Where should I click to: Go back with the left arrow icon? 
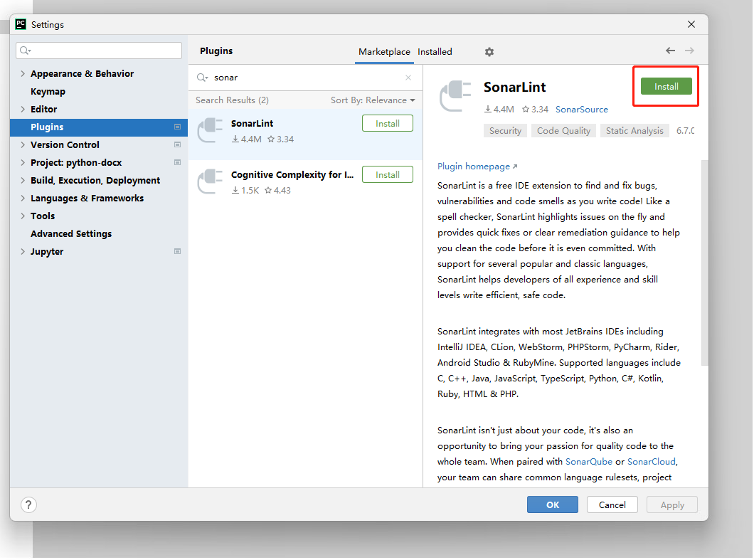[x=670, y=51]
